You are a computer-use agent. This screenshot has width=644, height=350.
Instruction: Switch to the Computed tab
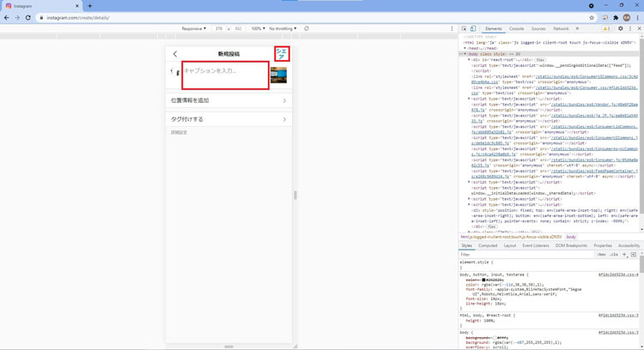(488, 245)
